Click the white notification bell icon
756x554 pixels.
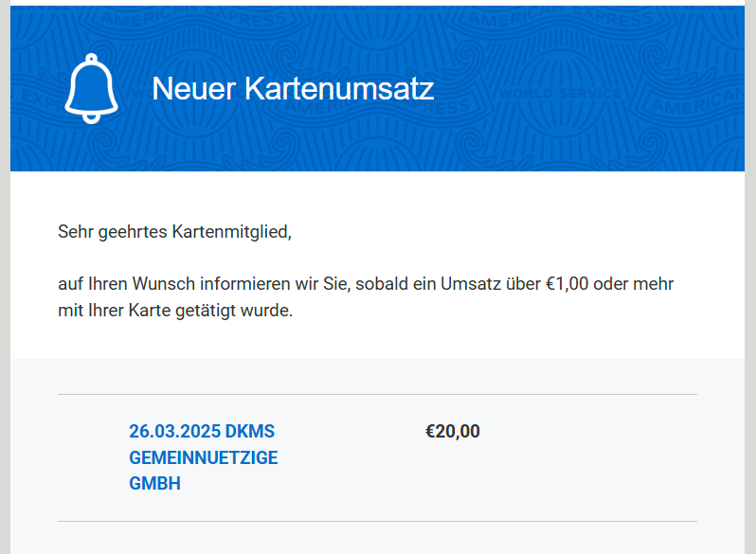(x=91, y=88)
